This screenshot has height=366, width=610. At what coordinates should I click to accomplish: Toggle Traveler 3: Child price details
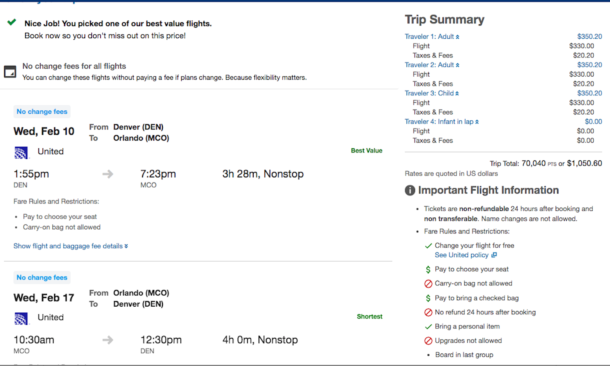[x=432, y=93]
